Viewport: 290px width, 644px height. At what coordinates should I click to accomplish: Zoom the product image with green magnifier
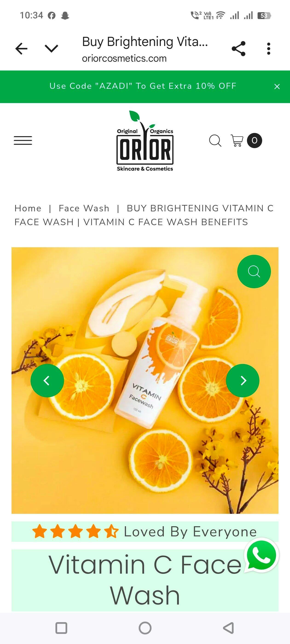click(x=254, y=271)
